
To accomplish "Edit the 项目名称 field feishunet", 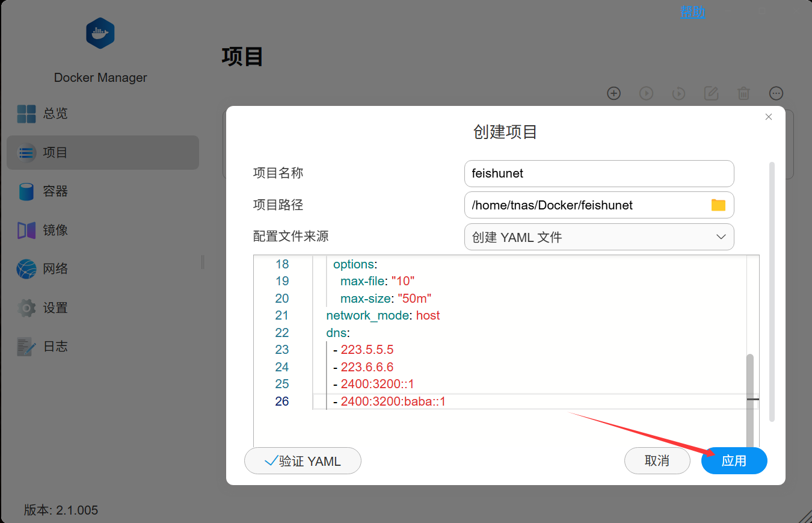I will (599, 173).
